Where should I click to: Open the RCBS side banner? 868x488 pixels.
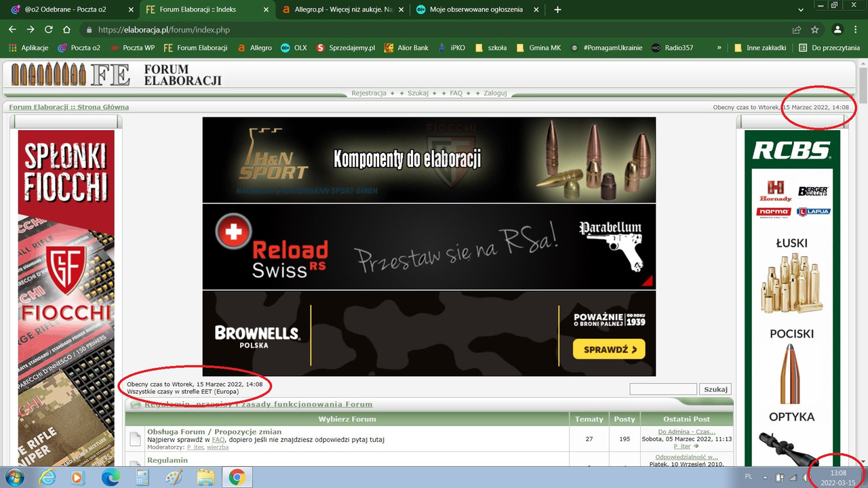[x=792, y=298]
